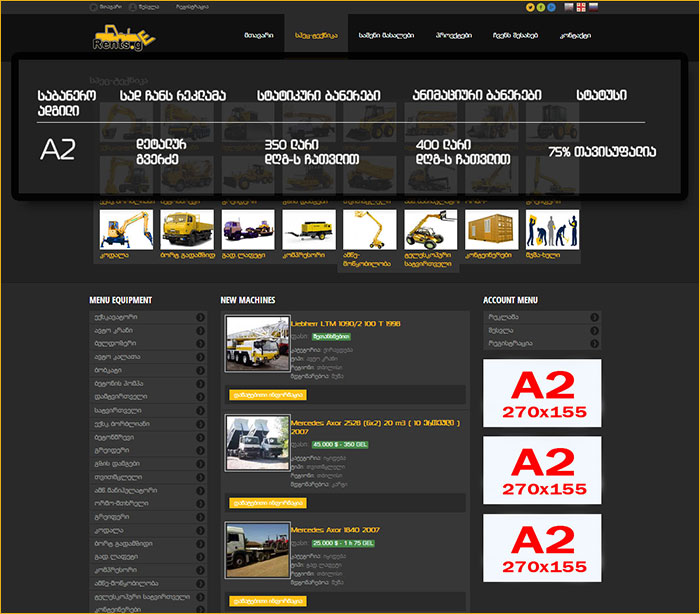Screen dimensions: 700x614
Task: Click the arrow icon on the ექსკავატორი row
Action: (200, 317)
